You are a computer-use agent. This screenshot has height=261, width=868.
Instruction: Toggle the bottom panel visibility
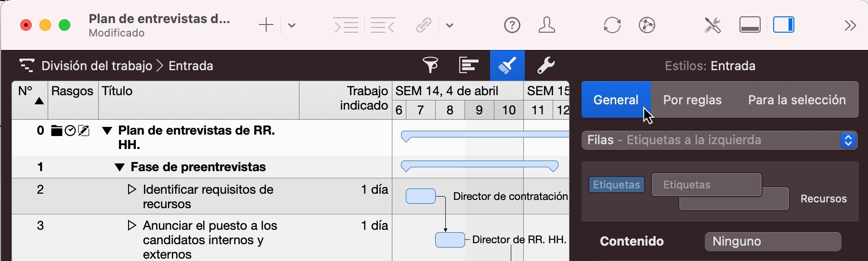pos(750,25)
